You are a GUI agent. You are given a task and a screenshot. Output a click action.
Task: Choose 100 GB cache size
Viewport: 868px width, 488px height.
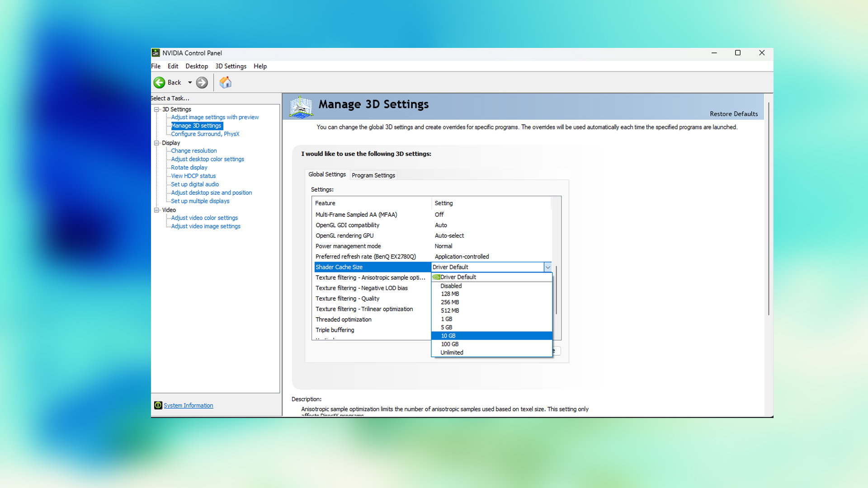click(x=492, y=344)
